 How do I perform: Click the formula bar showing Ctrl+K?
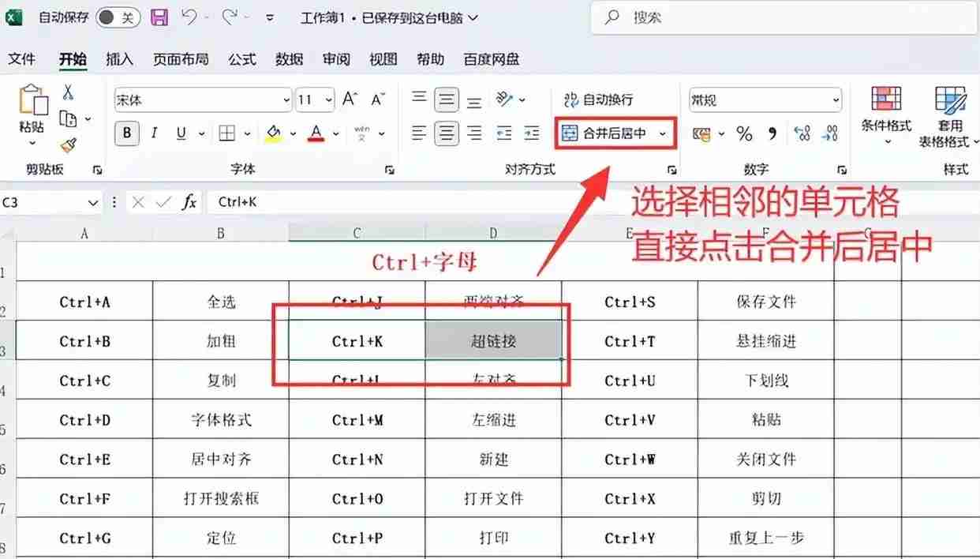point(592,202)
